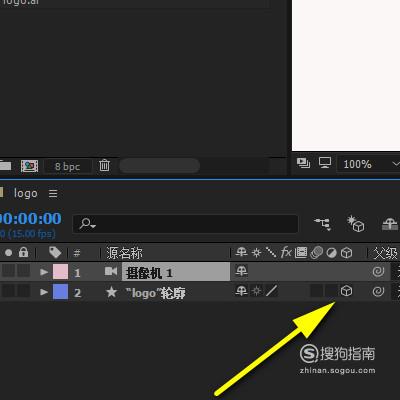Viewport: 400px width, 400px height.
Task: Toggle lock box on "logo"轮廓 layer
Action: coord(23,291)
